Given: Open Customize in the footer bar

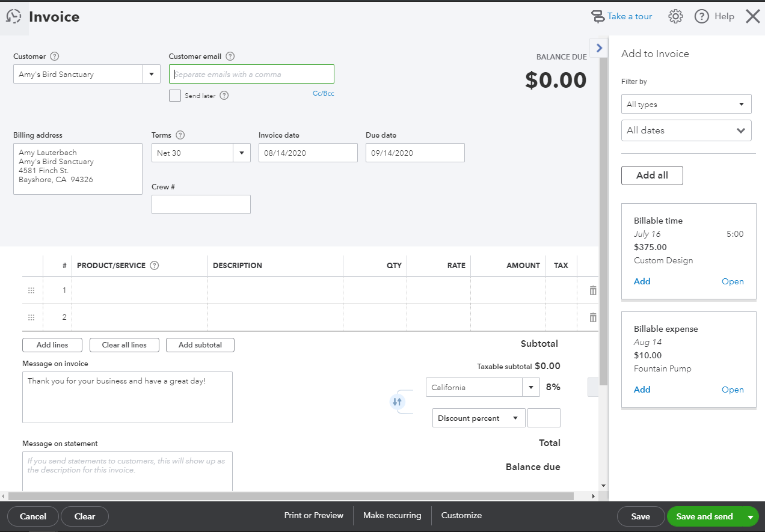Looking at the screenshot, I should click(461, 515).
